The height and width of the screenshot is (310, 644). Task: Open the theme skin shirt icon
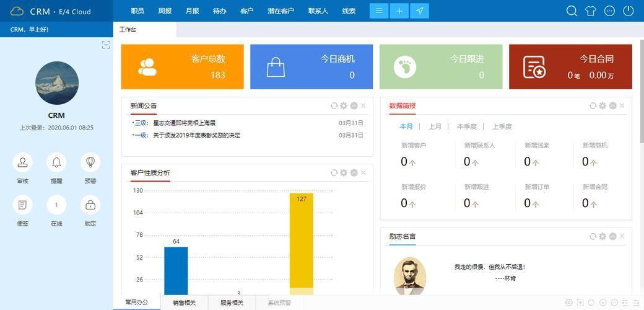(x=591, y=11)
